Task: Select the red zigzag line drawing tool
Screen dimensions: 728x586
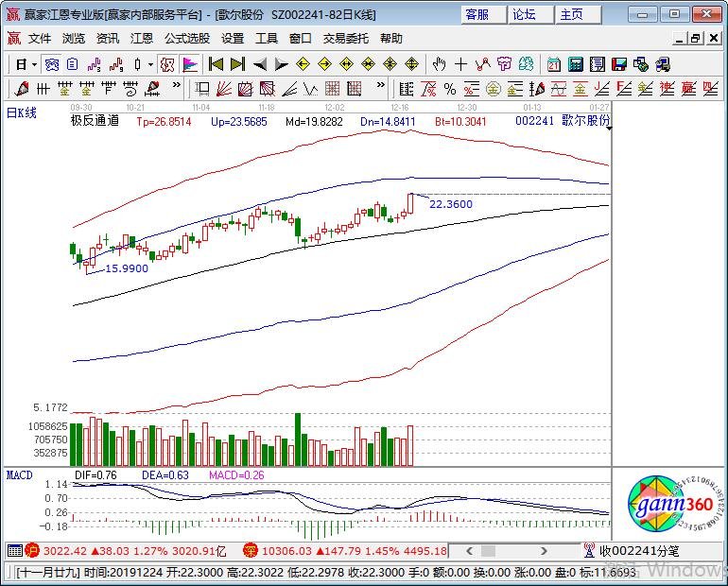Action: [483, 64]
